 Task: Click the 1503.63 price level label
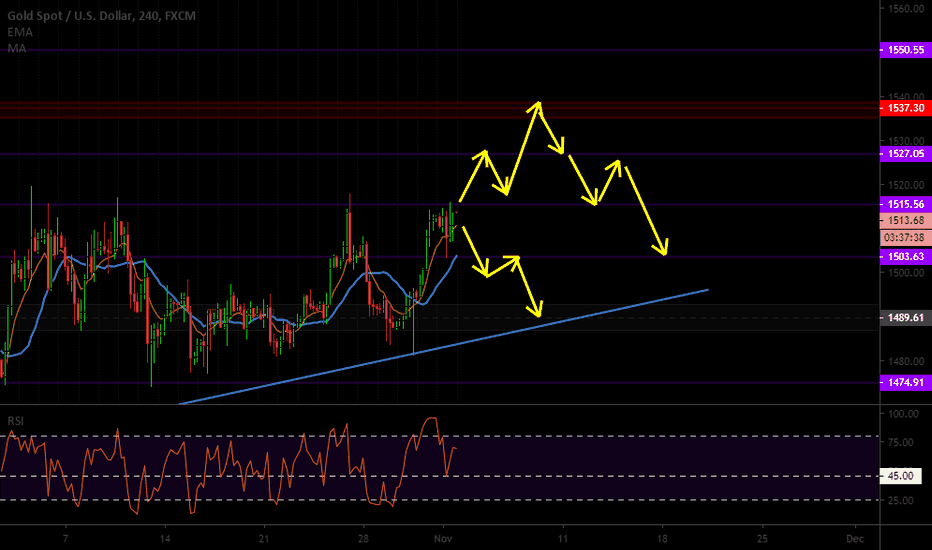point(906,256)
